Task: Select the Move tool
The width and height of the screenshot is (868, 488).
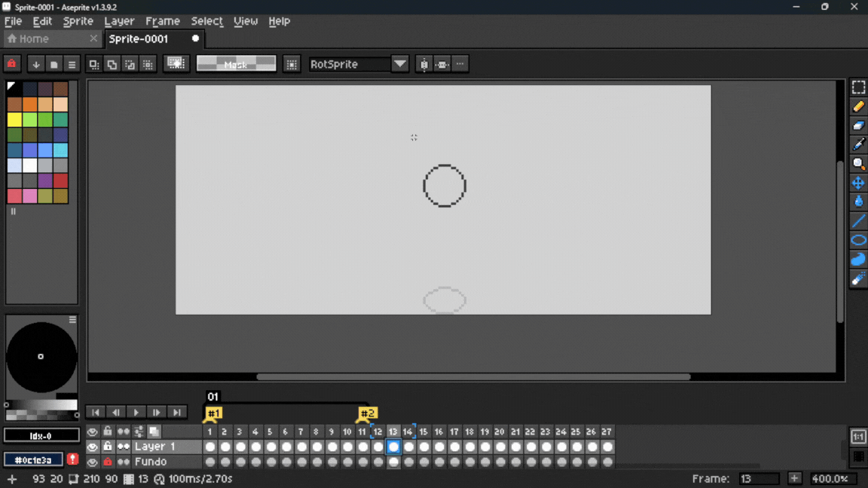Action: click(858, 182)
